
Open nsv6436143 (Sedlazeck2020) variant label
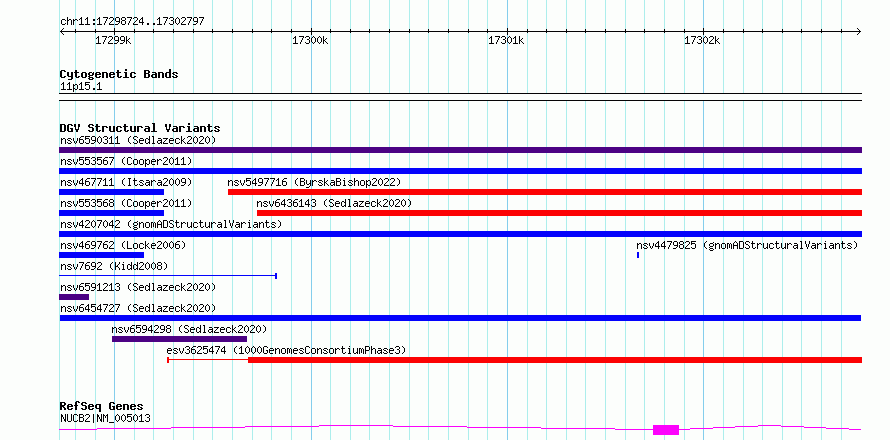tap(334, 203)
